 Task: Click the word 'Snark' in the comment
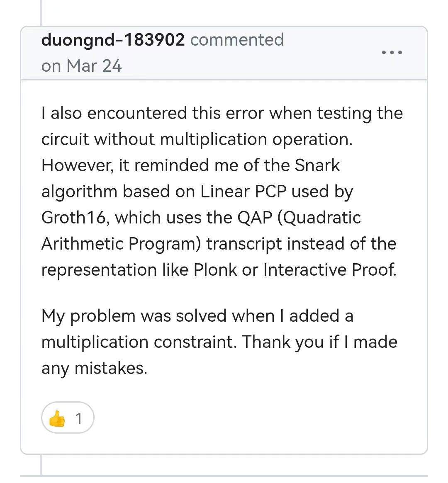[317, 165]
